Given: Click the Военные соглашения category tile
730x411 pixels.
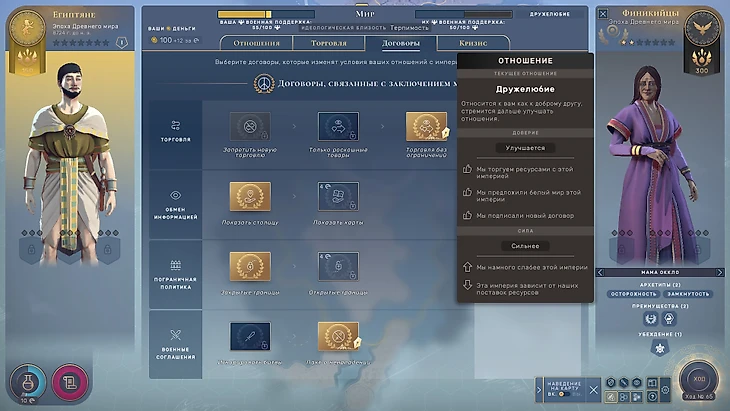Looking at the screenshot, I should (x=176, y=344).
